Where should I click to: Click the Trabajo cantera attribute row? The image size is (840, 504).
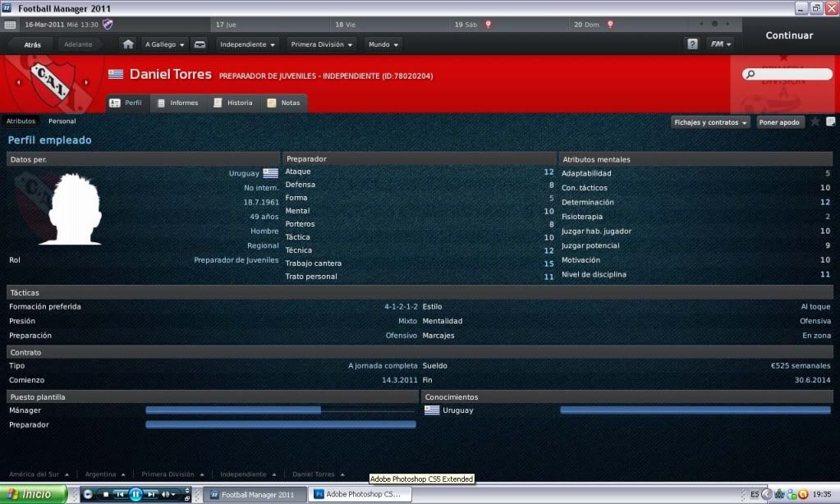point(420,263)
